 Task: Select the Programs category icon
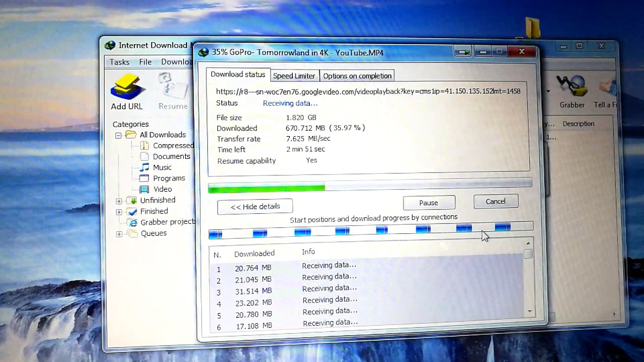click(144, 178)
